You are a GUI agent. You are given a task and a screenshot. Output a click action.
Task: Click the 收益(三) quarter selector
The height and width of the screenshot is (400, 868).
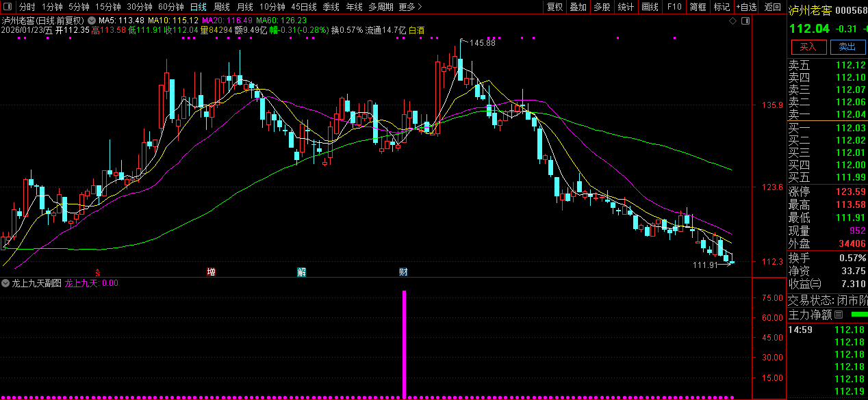[x=805, y=283]
